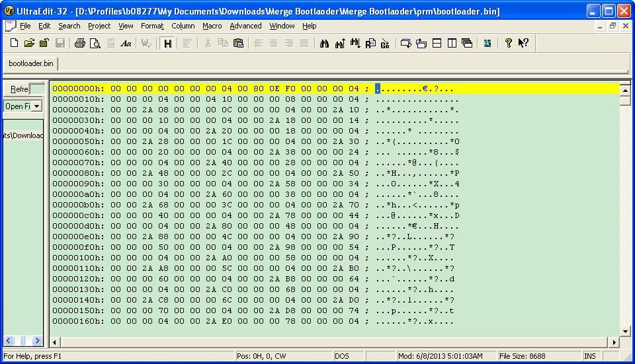Image resolution: width=635 pixels, height=364 pixels.
Task: Cut the selection with the scissors icon
Action: (208, 43)
